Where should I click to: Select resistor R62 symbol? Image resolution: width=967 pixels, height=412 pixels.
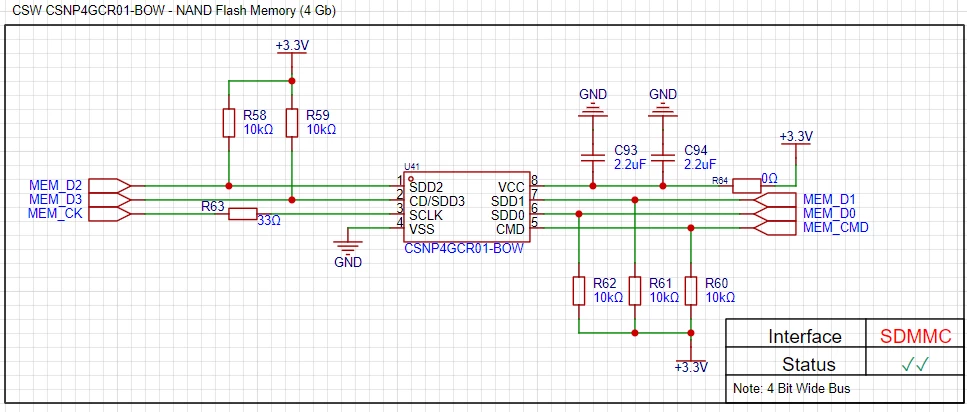click(578, 290)
